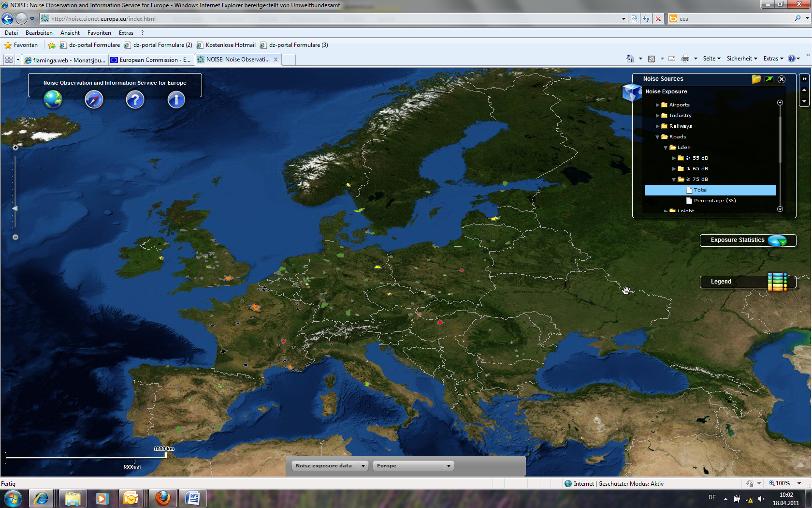Open the Europe region dropdown
Image resolution: width=812 pixels, height=508 pixels.
pyautogui.click(x=413, y=466)
